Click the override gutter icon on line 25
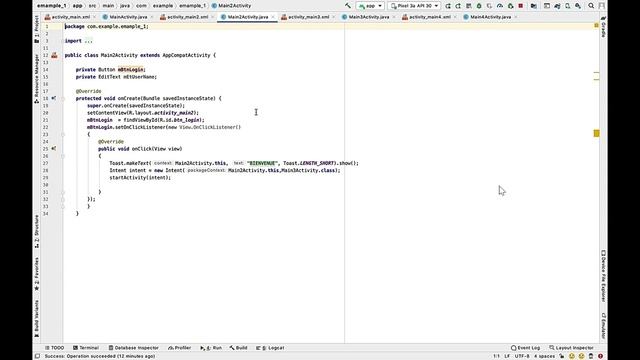640x360 pixels. coord(53,149)
